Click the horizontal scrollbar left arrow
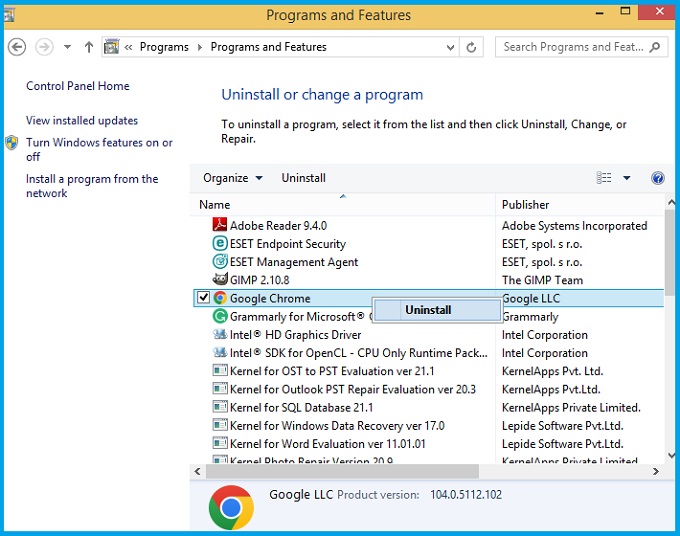 198,471
